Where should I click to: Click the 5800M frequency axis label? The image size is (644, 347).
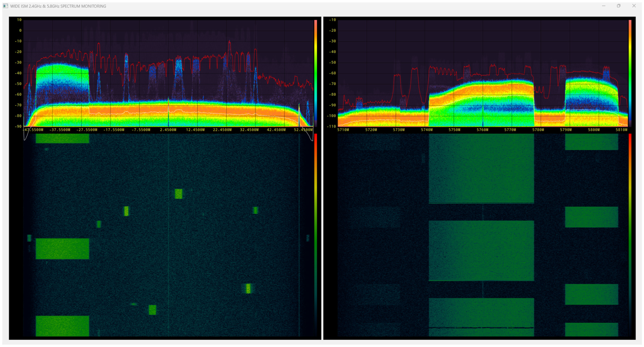click(x=593, y=130)
